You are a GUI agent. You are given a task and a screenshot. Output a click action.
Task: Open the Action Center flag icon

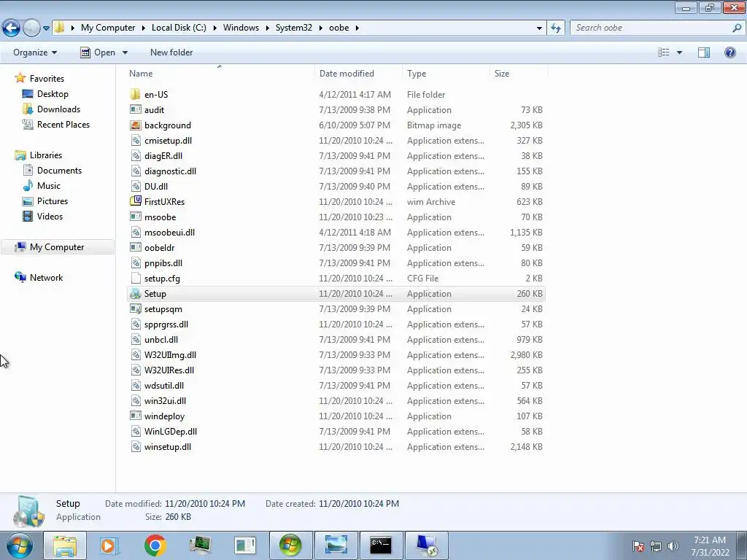tap(638, 546)
